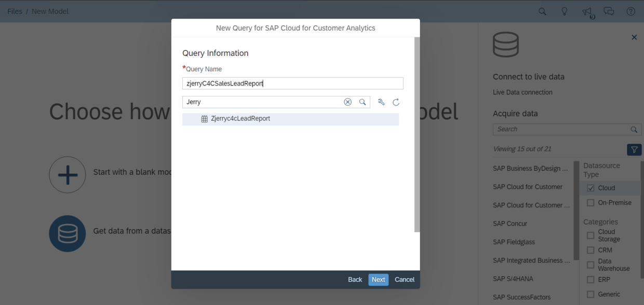Open the wrench settings icon in dialog
This screenshot has width=644, height=305.
[x=381, y=102]
